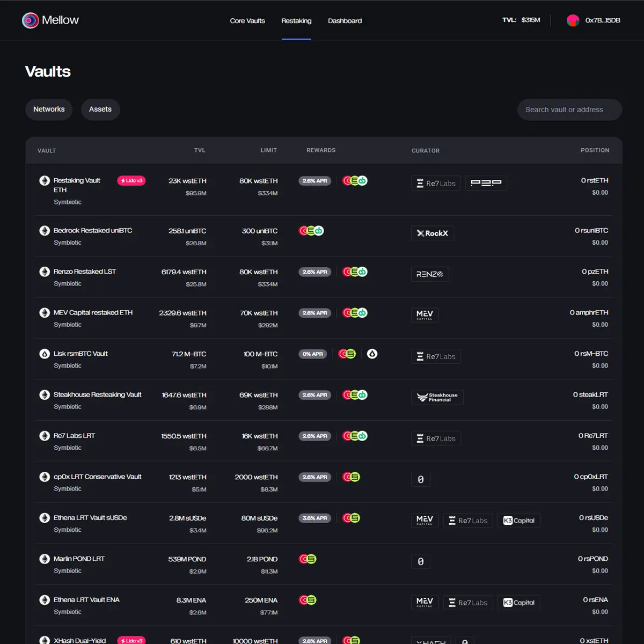This screenshot has width=644, height=644.
Task: Click the Steakhouse Resteaking Vault token icon
Action: click(45, 395)
